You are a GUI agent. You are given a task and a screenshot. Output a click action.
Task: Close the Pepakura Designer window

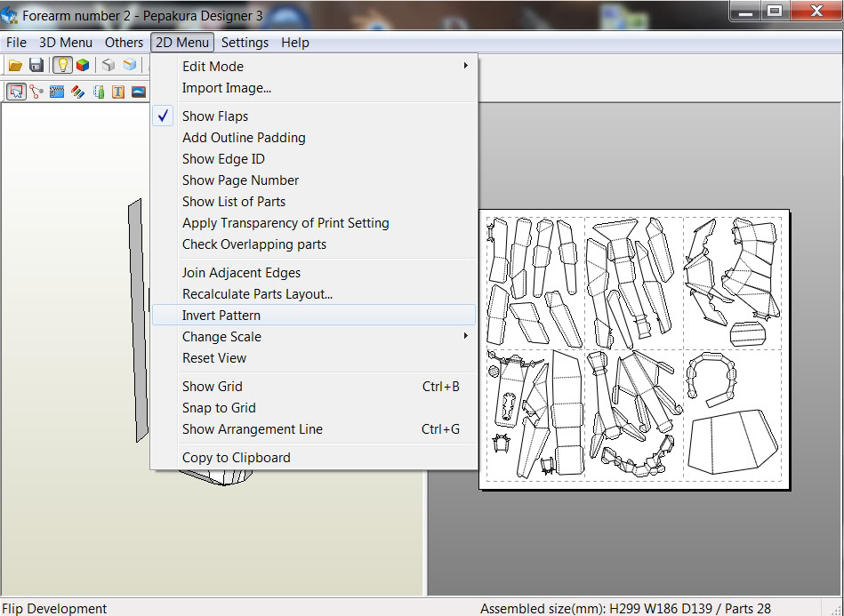coord(816,11)
